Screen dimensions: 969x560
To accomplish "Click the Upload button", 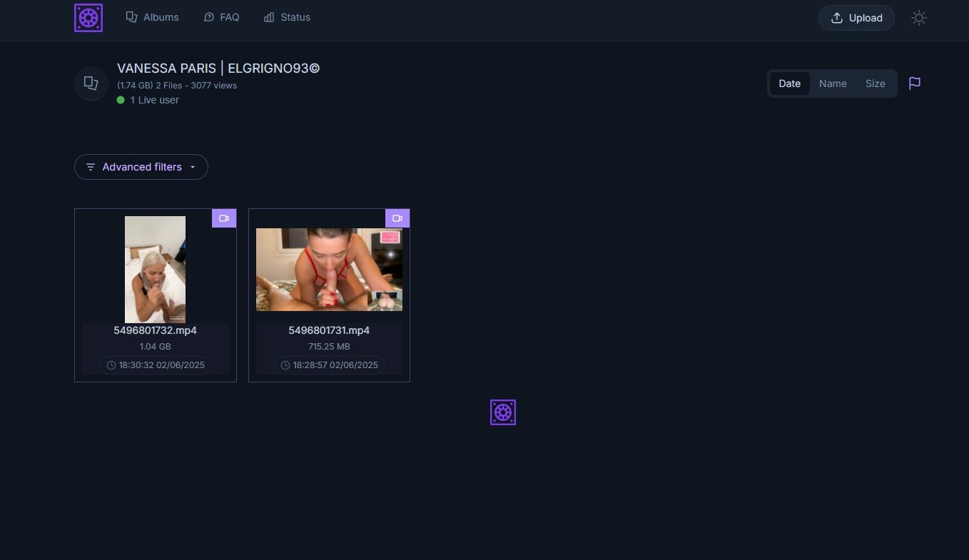I will [x=856, y=18].
